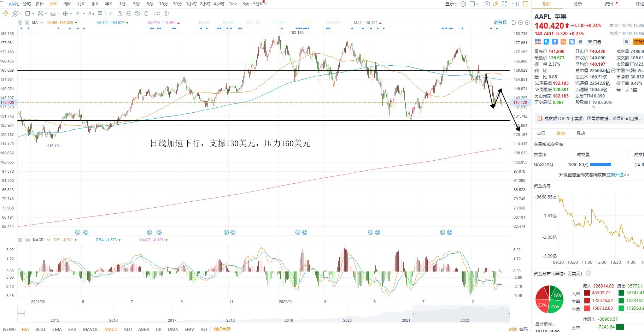Screen dimensions: 644x332
Task: Switch to the 分时 intraday tab
Action: click(27, 4)
